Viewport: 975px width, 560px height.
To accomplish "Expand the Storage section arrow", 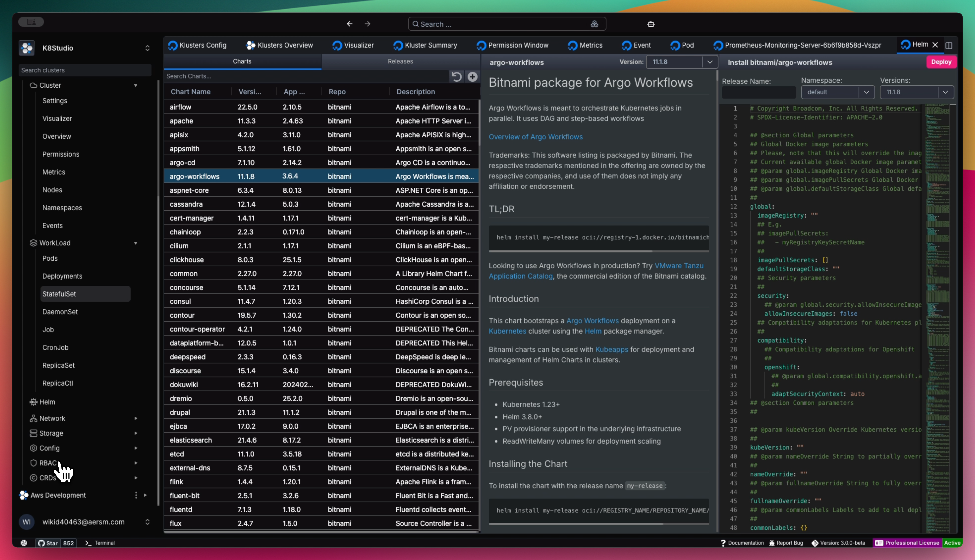I will coord(136,433).
